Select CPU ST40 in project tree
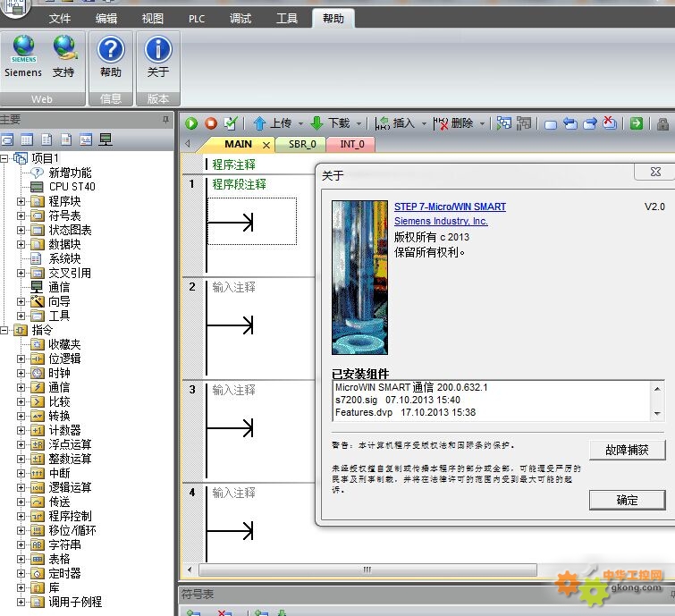The height and width of the screenshot is (616, 675). (72, 187)
